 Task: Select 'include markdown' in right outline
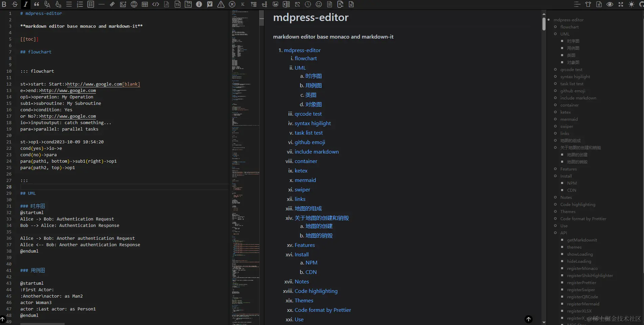pos(578,98)
